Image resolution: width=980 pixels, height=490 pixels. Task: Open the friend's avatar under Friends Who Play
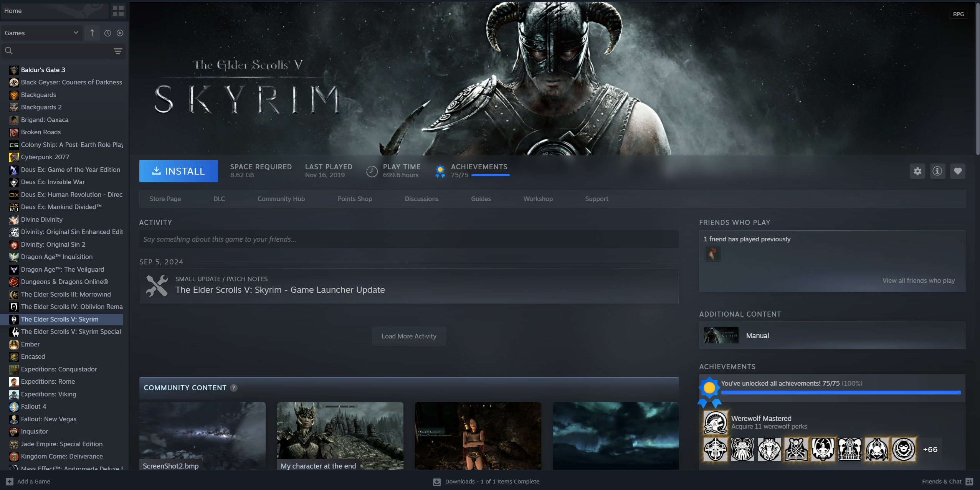(x=713, y=254)
